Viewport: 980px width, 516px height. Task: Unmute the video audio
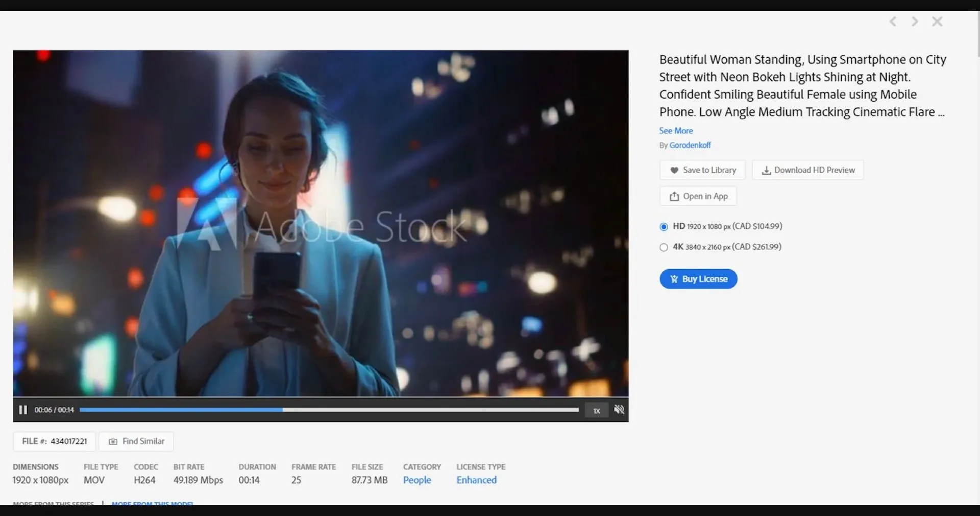[x=619, y=410]
